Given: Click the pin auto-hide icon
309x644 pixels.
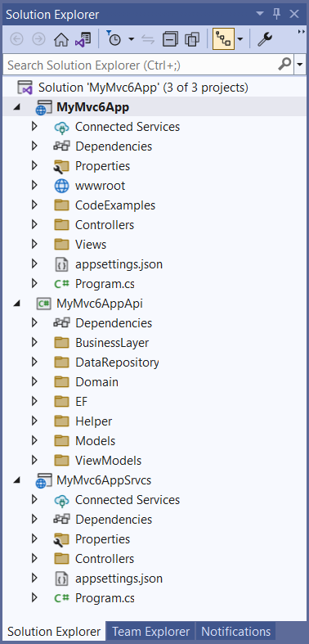Looking at the screenshot, I should tap(276, 15).
